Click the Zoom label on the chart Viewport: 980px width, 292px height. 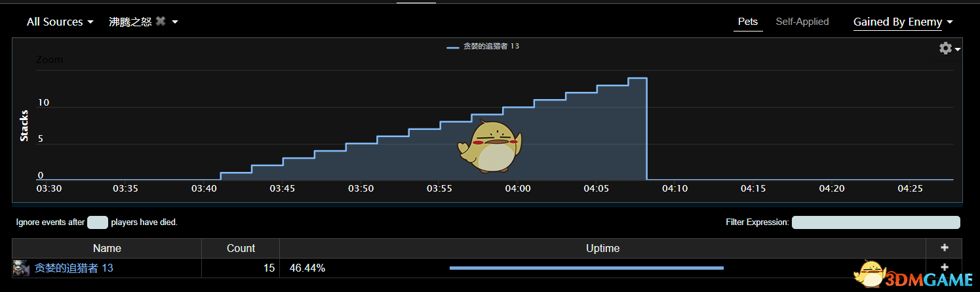(49, 59)
